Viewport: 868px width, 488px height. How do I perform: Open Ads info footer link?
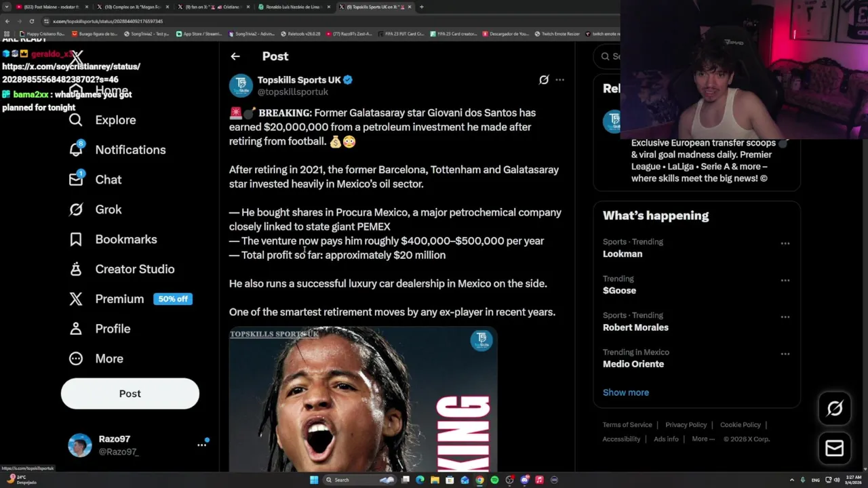[666, 439]
